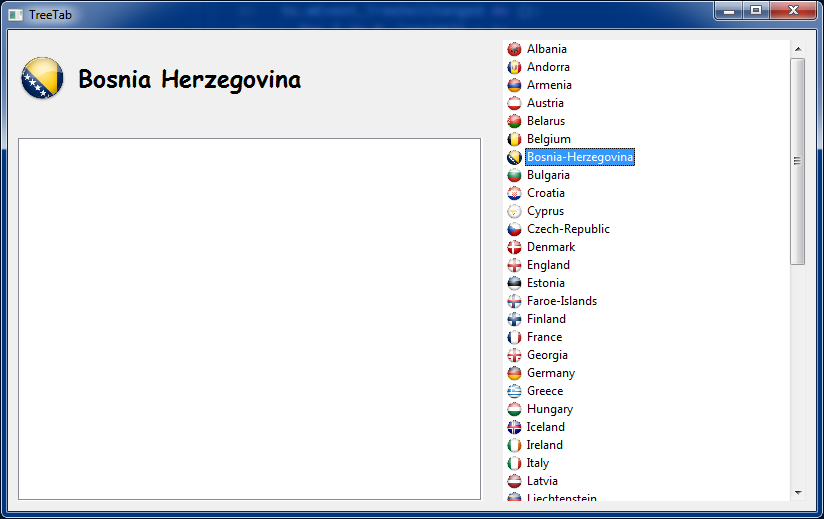Click the scrollbar up arrow
This screenshot has height=519, width=824.
click(797, 48)
